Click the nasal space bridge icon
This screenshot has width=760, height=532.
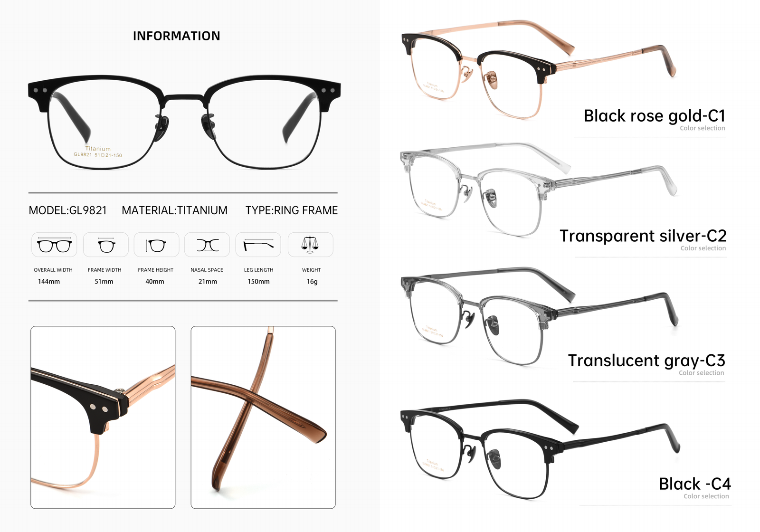tap(207, 245)
